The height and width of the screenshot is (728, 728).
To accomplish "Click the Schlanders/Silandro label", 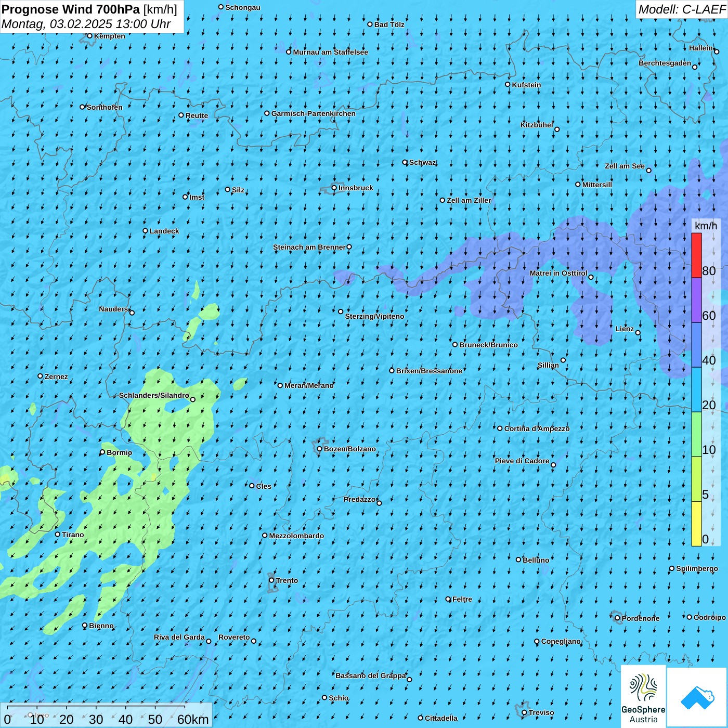I will pyautogui.click(x=154, y=395).
